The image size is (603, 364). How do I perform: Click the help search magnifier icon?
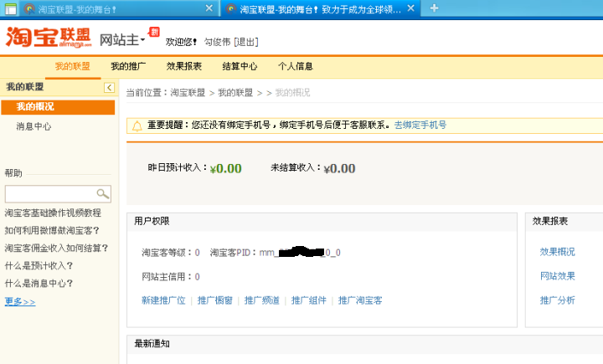pyautogui.click(x=103, y=194)
